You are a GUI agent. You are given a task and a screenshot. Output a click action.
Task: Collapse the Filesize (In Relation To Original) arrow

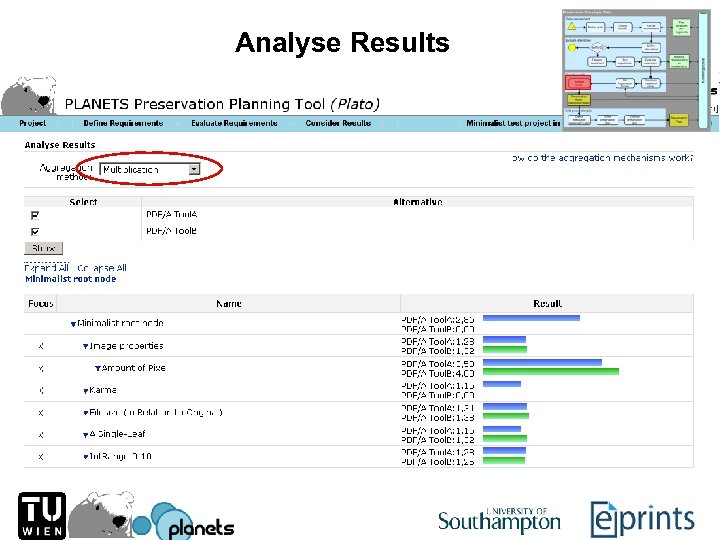(x=85, y=413)
